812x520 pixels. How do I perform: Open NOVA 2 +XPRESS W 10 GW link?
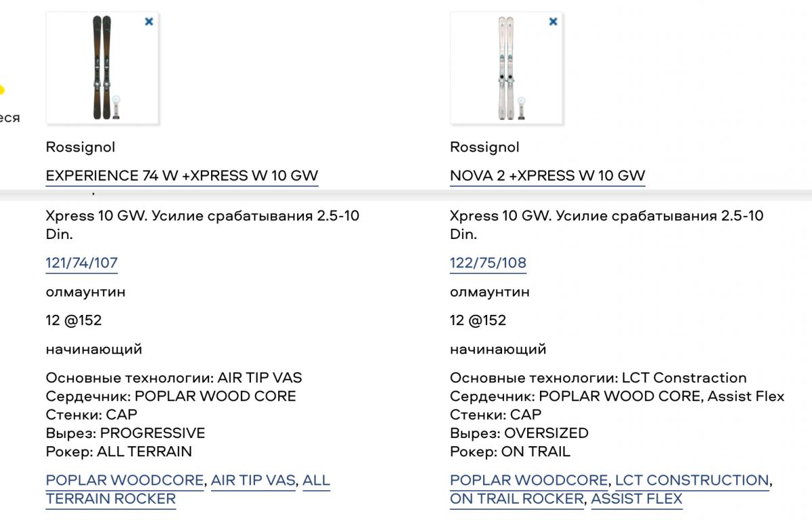pos(547,175)
